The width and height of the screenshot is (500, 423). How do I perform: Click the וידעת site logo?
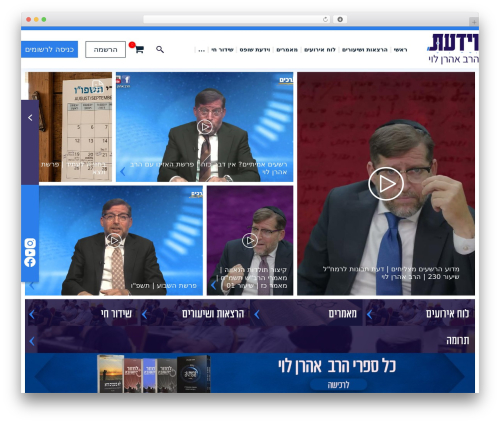(453, 48)
